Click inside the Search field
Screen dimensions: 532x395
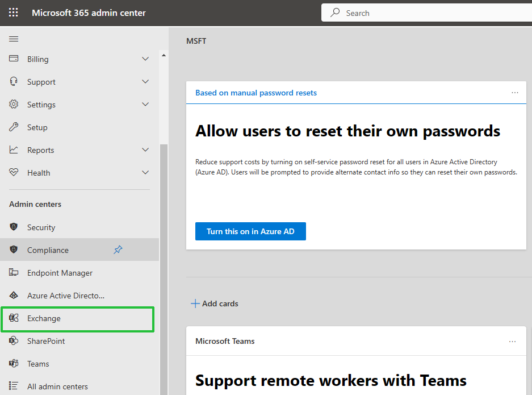427,13
